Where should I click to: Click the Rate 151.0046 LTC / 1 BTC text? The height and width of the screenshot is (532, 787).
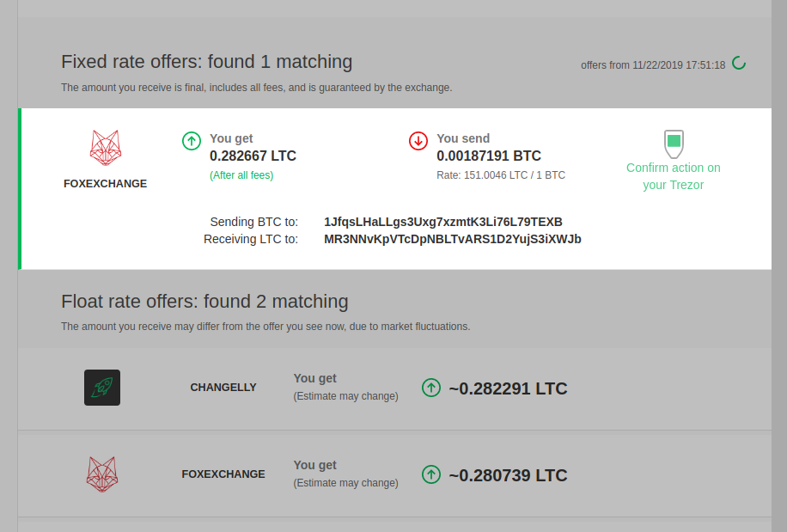tap(501, 175)
